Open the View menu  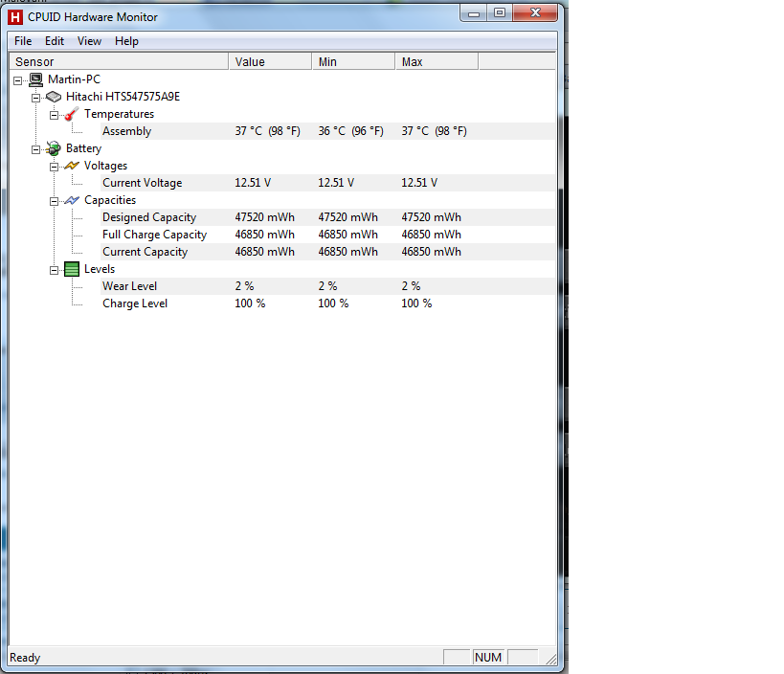coord(89,41)
